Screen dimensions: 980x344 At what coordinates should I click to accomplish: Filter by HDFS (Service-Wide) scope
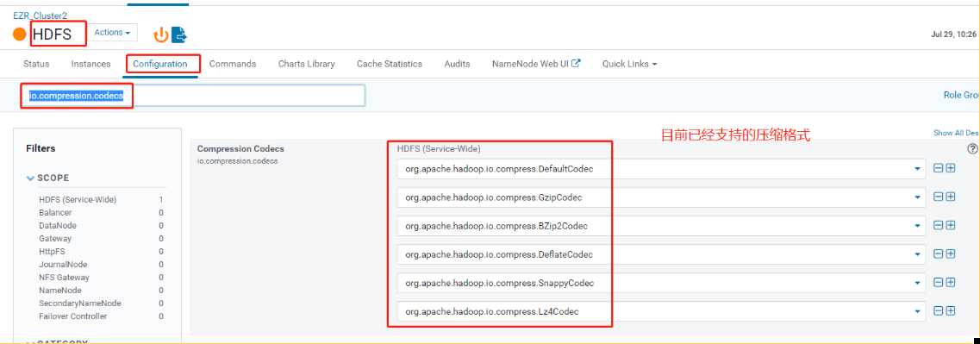78,199
